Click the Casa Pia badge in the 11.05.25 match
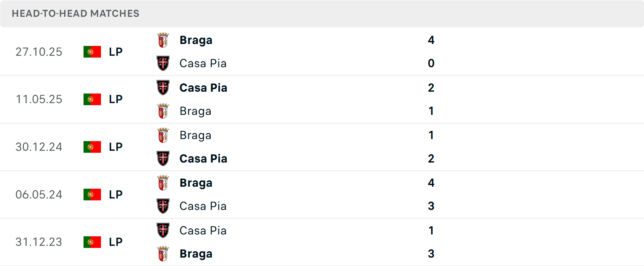Viewport: 644px width, 266px height. click(163, 87)
